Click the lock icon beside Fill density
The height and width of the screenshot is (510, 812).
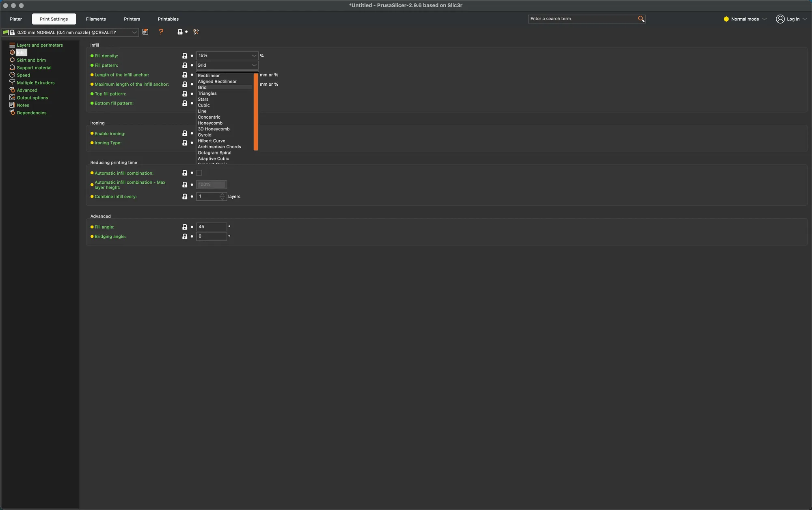pos(185,56)
